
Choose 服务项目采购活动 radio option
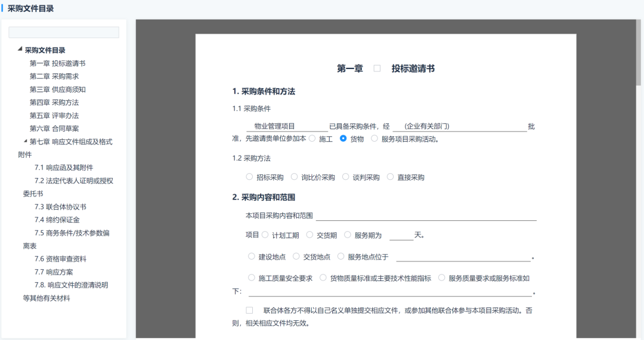(374, 138)
